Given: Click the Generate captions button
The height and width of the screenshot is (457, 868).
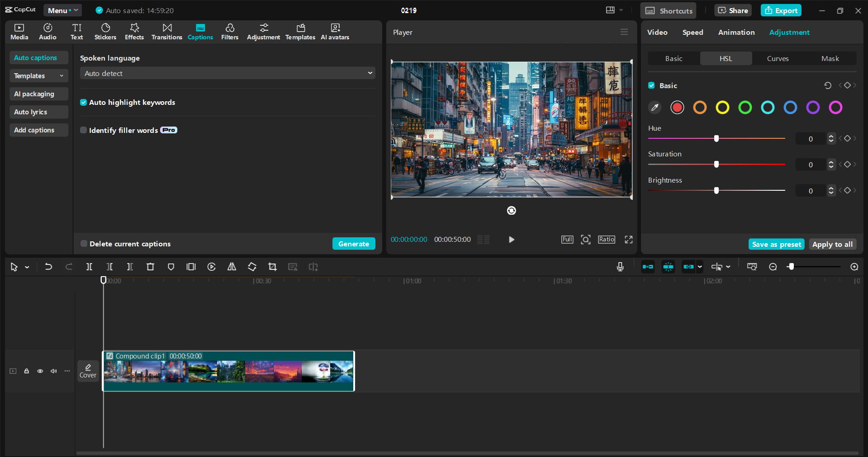Looking at the screenshot, I should 353,244.
